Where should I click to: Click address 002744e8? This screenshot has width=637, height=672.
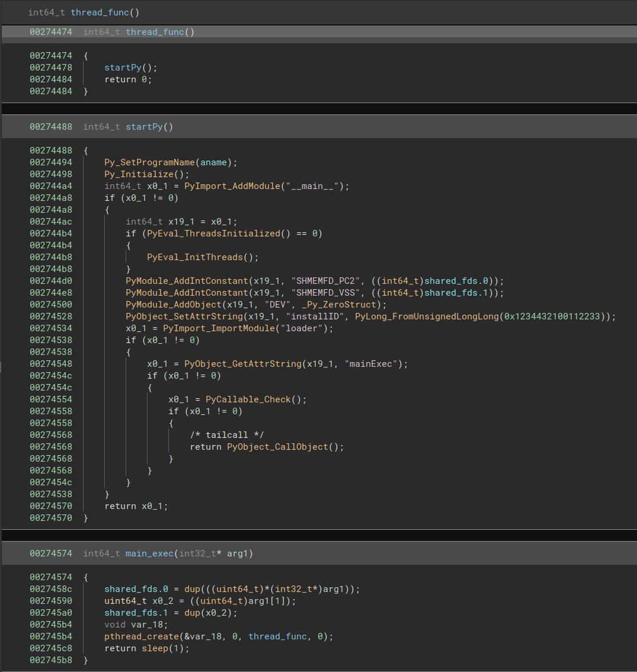(51, 293)
